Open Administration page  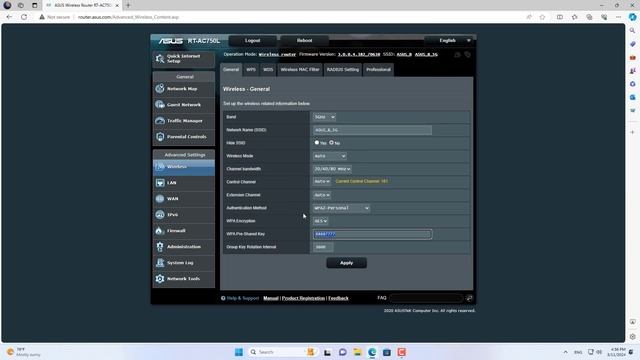point(184,247)
